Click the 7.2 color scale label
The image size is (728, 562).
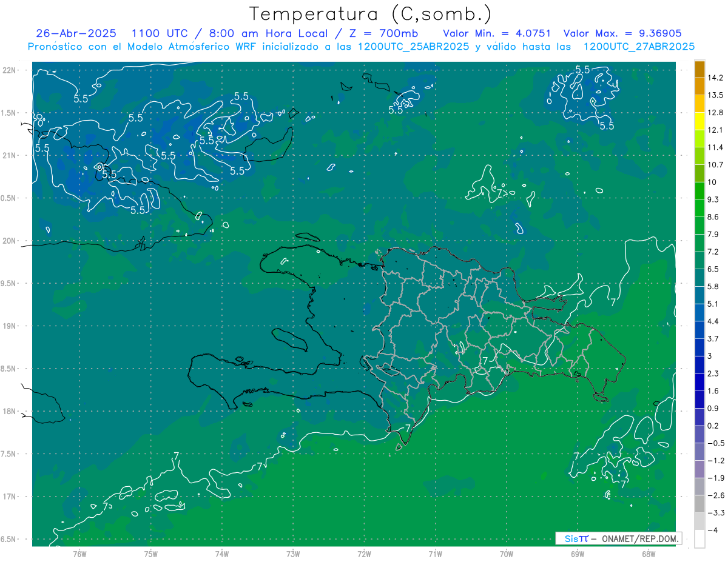[713, 252]
